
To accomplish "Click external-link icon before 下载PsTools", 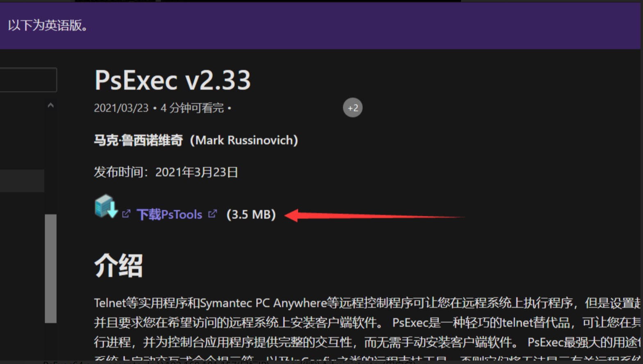I will coord(126,214).
